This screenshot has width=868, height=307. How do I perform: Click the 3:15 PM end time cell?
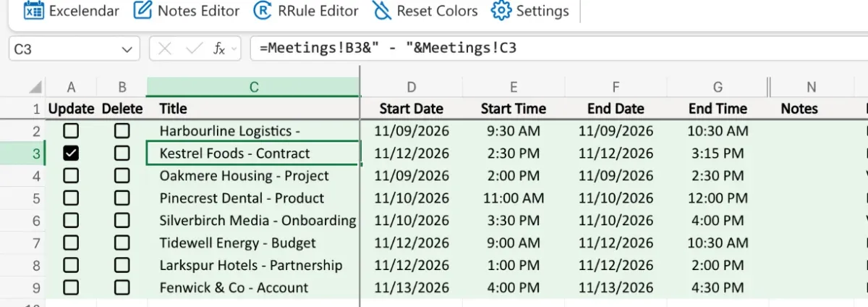718,153
